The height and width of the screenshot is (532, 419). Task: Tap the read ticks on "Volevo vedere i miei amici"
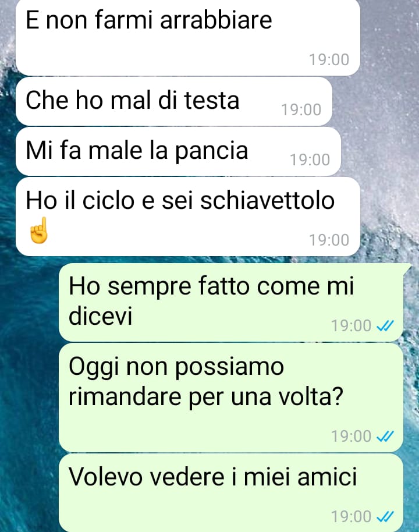point(385,517)
